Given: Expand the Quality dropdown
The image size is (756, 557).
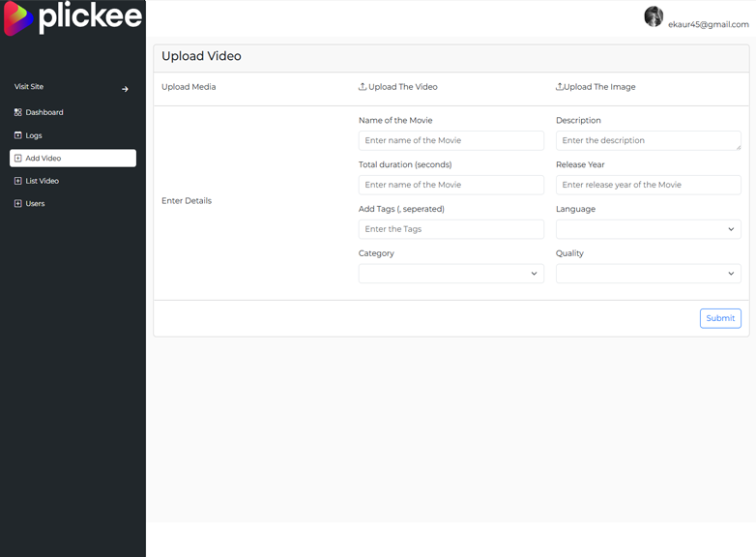Looking at the screenshot, I should (x=648, y=274).
